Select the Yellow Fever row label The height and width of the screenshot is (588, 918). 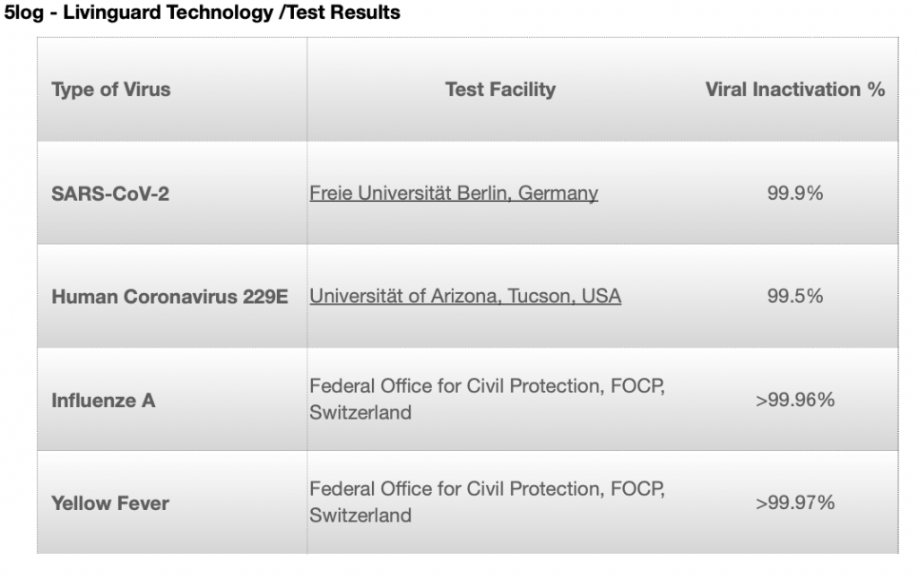110,504
